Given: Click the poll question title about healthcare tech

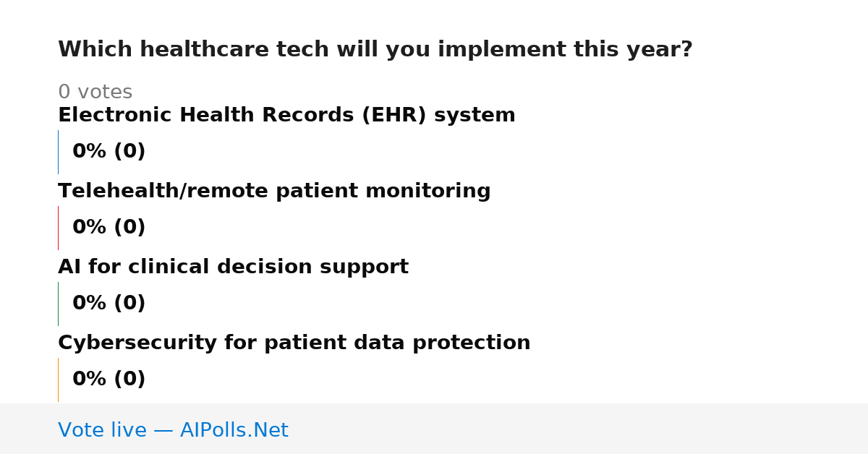Looking at the screenshot, I should point(375,50).
